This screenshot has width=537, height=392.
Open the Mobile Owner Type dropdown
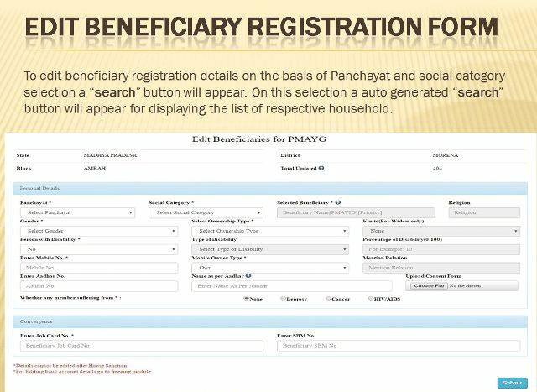point(269,268)
